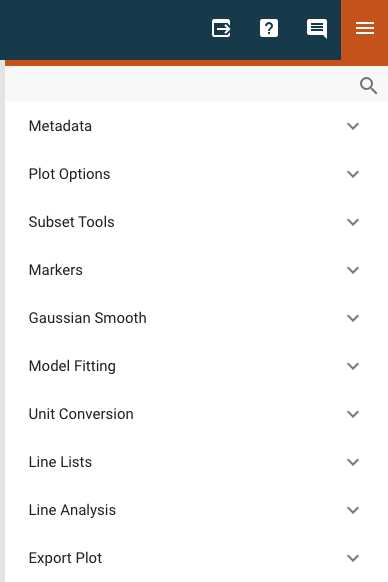The image size is (388, 582).
Task: Expand the Subset Tools chevron
Action: [353, 222]
